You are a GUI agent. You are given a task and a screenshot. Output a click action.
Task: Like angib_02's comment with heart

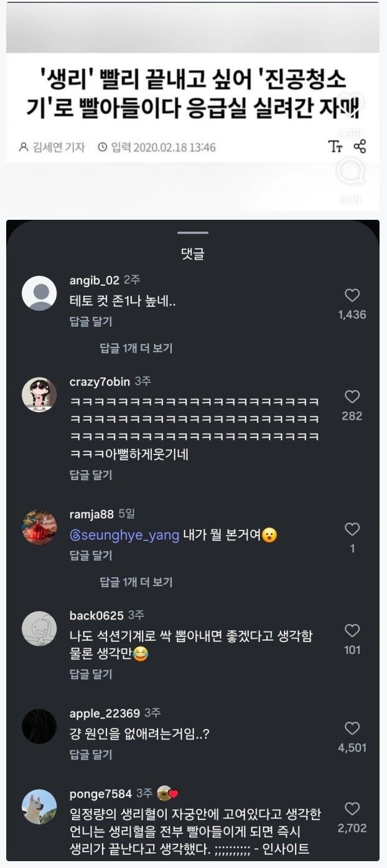(x=352, y=296)
